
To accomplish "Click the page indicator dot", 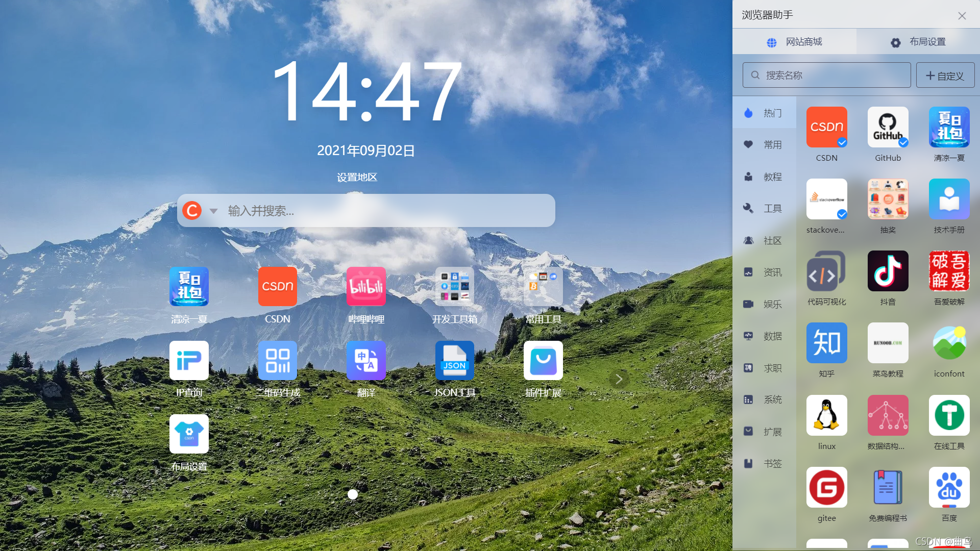I will (x=352, y=494).
